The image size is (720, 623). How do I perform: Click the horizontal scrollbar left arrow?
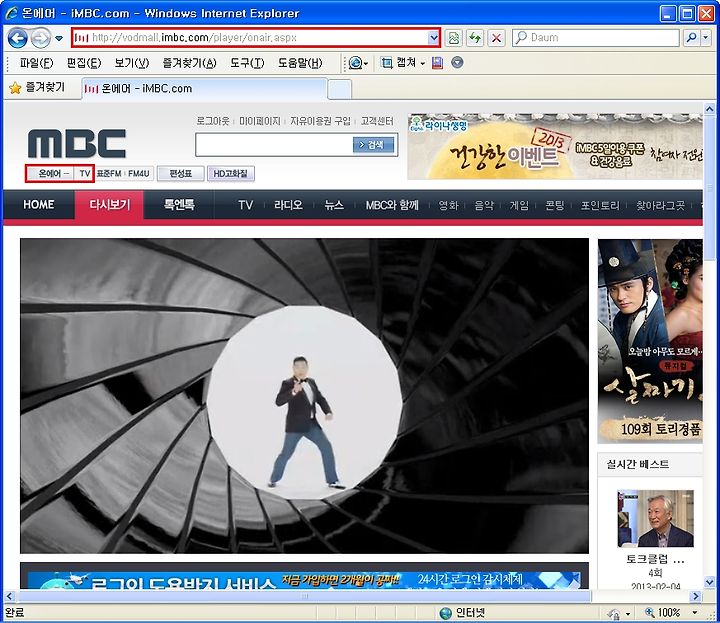[x=9, y=596]
